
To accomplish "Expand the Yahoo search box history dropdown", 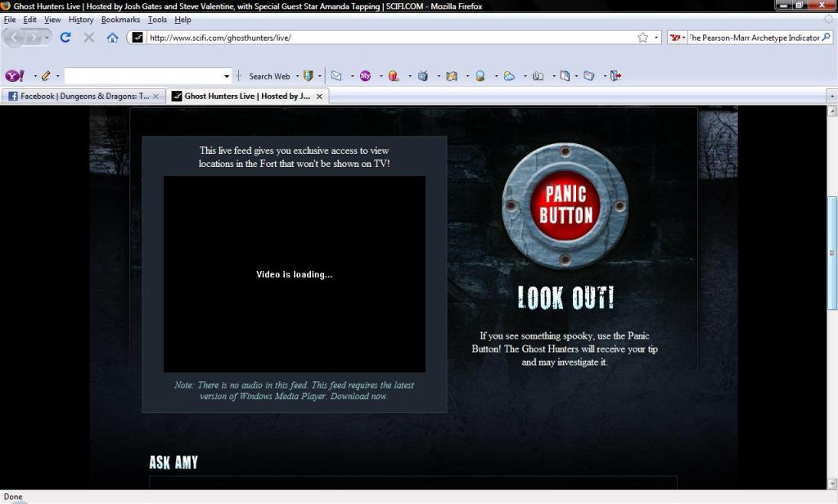I will (x=227, y=76).
